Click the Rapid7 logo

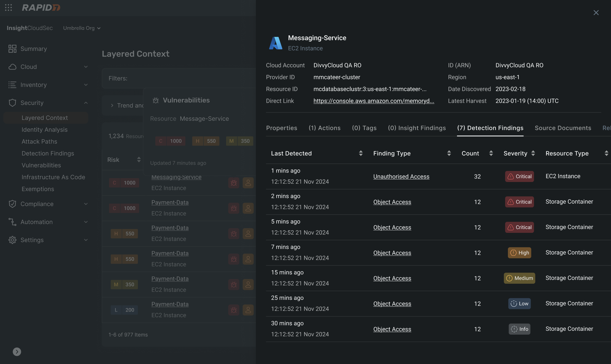click(x=41, y=8)
